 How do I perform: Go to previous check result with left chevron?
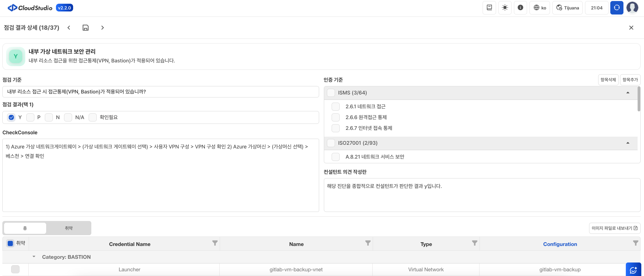click(x=69, y=28)
